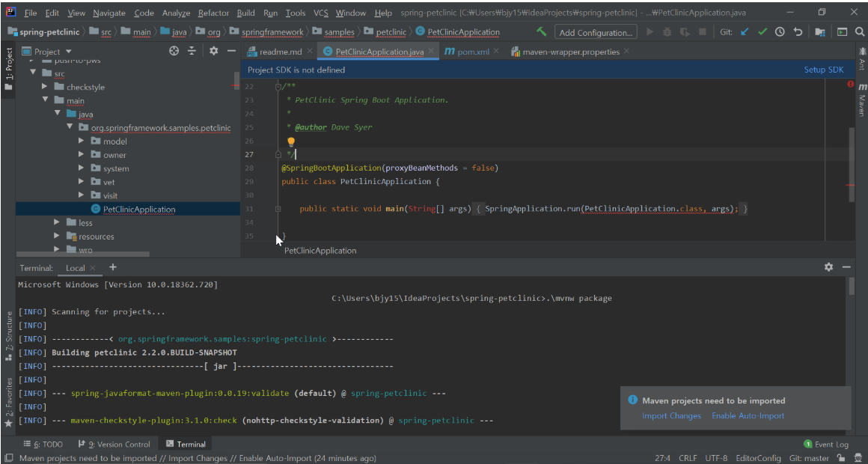Click the Run with Coverage icon
This screenshot has height=464, width=868.
684,32
